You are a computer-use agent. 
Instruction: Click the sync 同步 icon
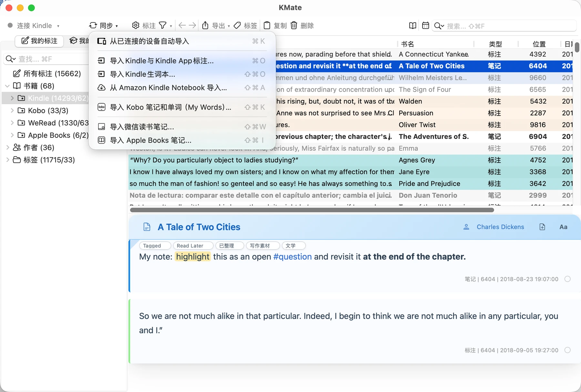click(93, 25)
